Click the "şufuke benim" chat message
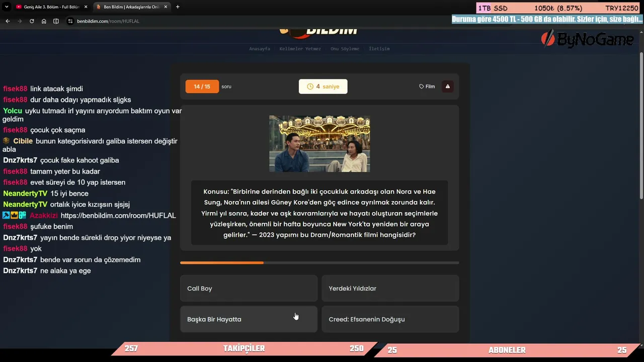This screenshot has width=644, height=362. point(51,227)
